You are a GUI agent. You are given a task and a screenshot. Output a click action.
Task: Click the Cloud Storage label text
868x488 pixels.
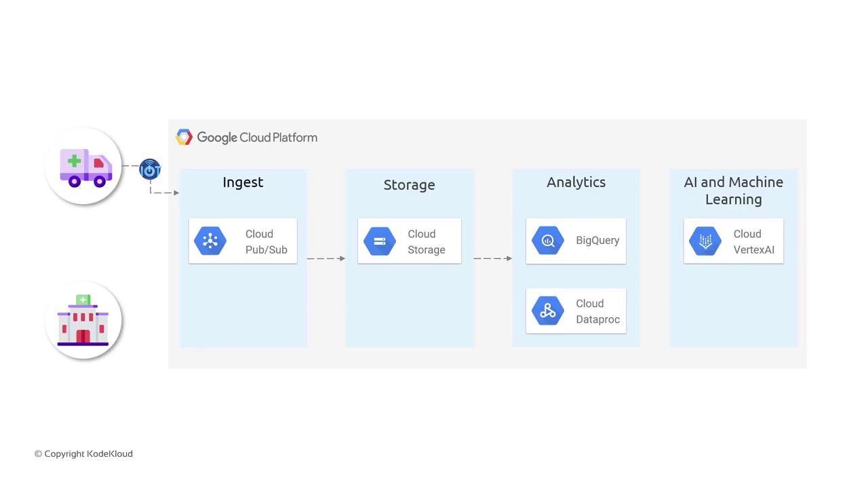pyautogui.click(x=426, y=242)
